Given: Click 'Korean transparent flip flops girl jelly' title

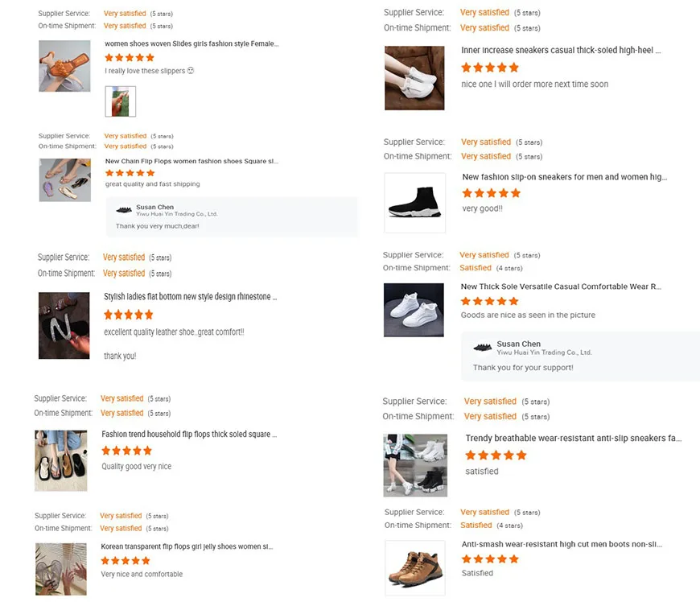Looking at the screenshot, I should click(187, 546).
